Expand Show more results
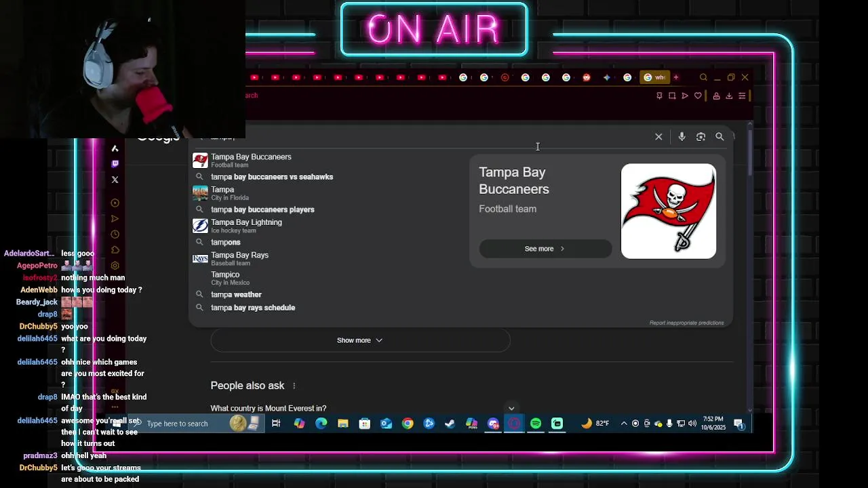 tap(360, 340)
